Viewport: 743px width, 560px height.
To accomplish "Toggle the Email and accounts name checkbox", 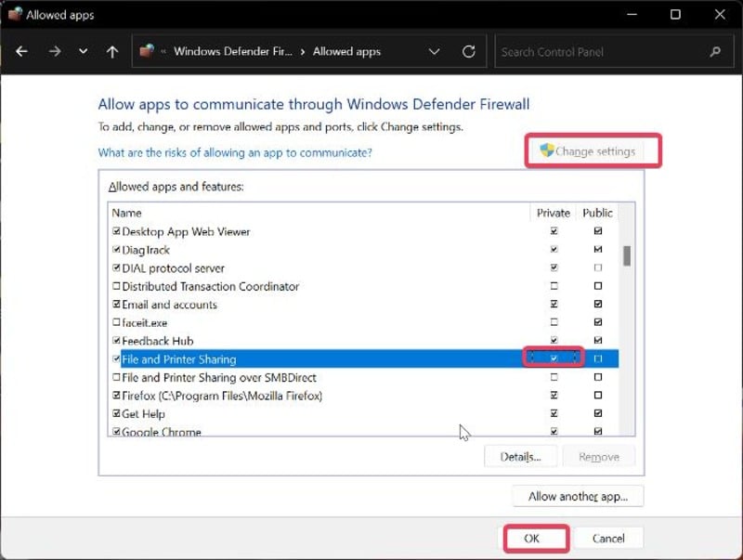I will [116, 304].
